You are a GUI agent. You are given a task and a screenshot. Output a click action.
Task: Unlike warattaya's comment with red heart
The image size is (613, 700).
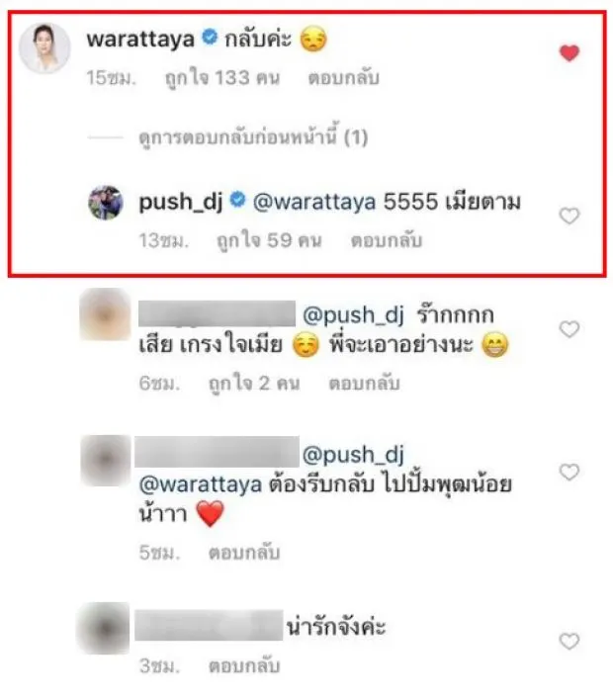[x=569, y=53]
